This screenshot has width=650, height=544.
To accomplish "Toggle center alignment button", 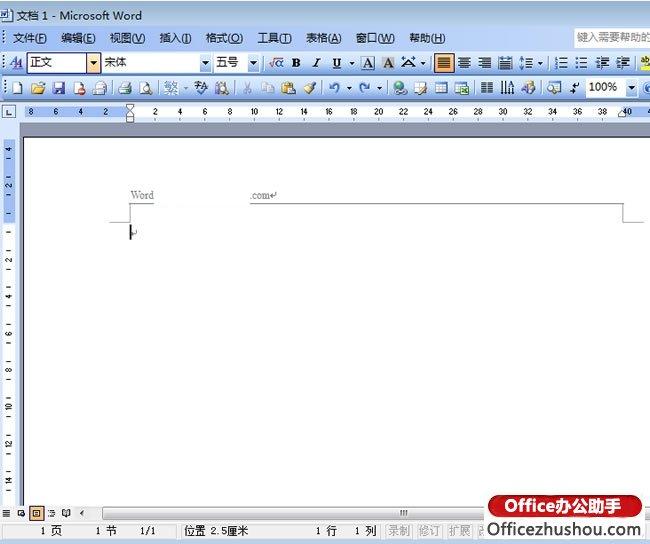I will click(464, 63).
